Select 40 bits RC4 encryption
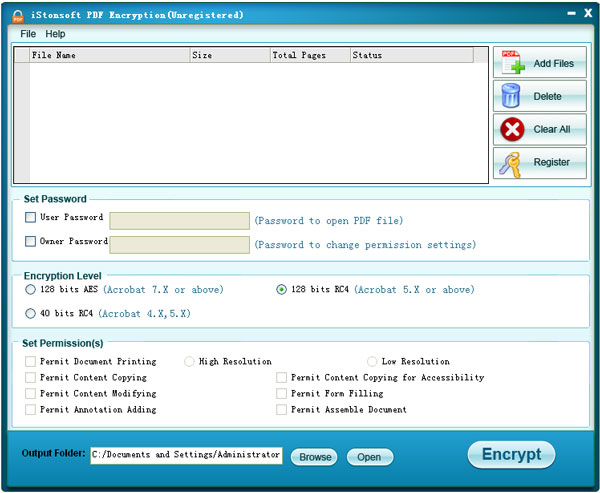The width and height of the screenshot is (600, 493). (x=30, y=313)
